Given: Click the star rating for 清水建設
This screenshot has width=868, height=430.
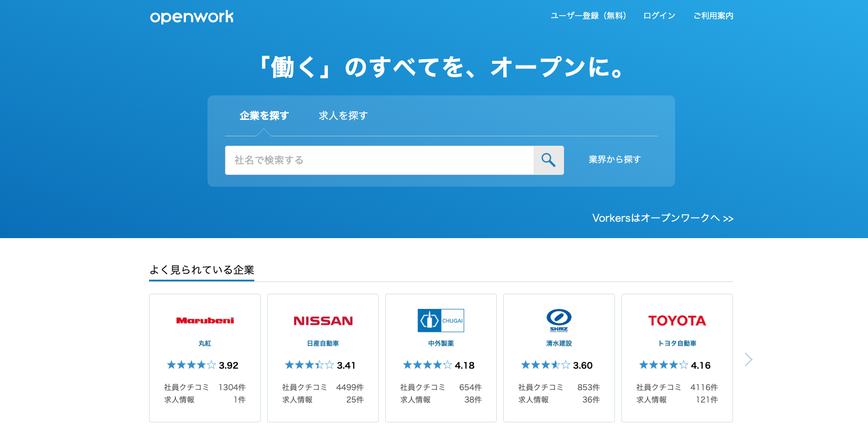Looking at the screenshot, I should point(545,365).
